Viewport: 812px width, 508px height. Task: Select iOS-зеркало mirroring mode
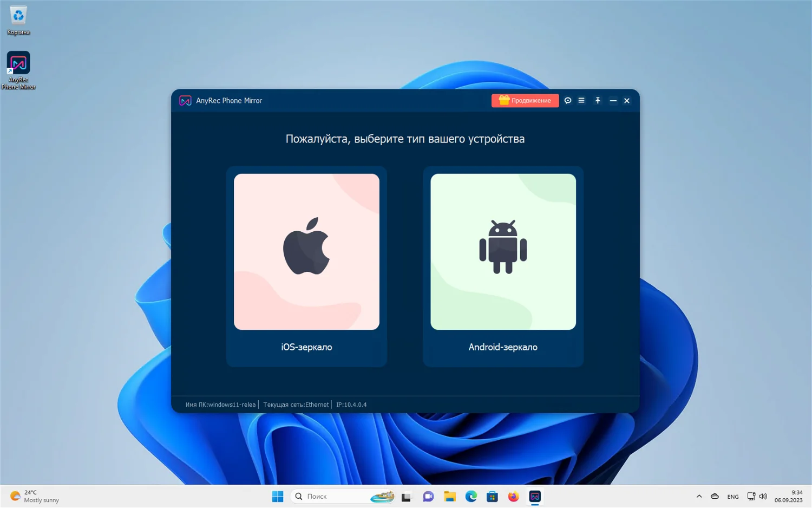pos(306,347)
